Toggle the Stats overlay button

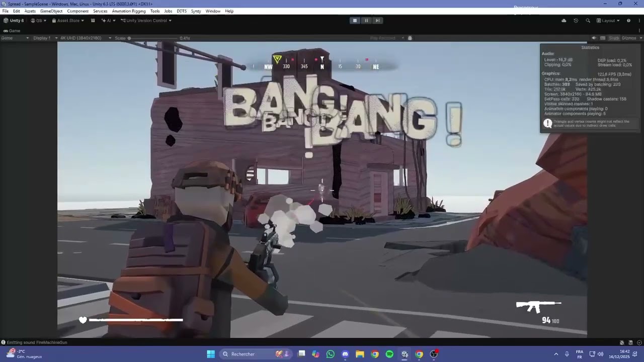pyautogui.click(x=614, y=38)
